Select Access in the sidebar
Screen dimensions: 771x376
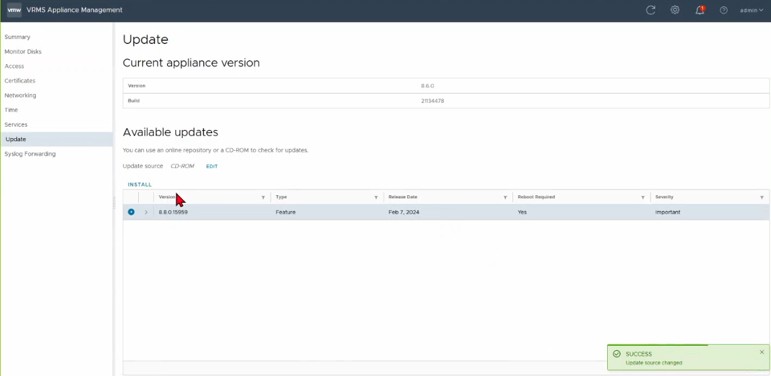tap(14, 66)
